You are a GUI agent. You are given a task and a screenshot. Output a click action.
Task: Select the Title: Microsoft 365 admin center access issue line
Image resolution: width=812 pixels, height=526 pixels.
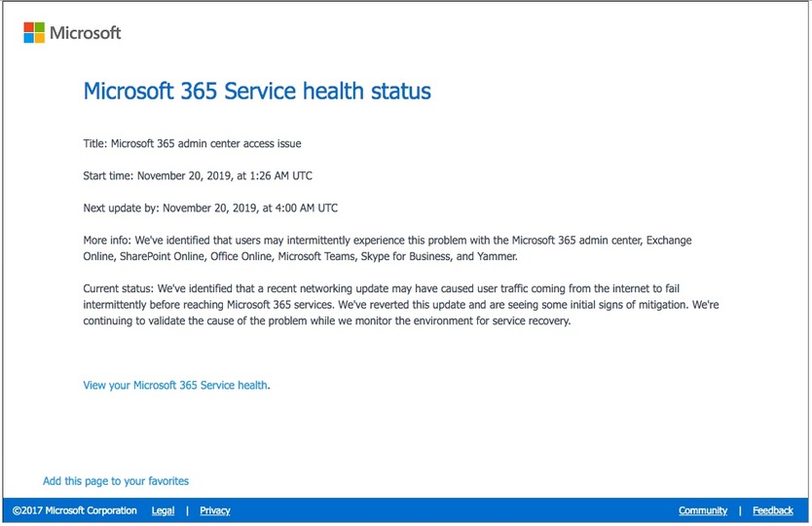[x=192, y=143]
